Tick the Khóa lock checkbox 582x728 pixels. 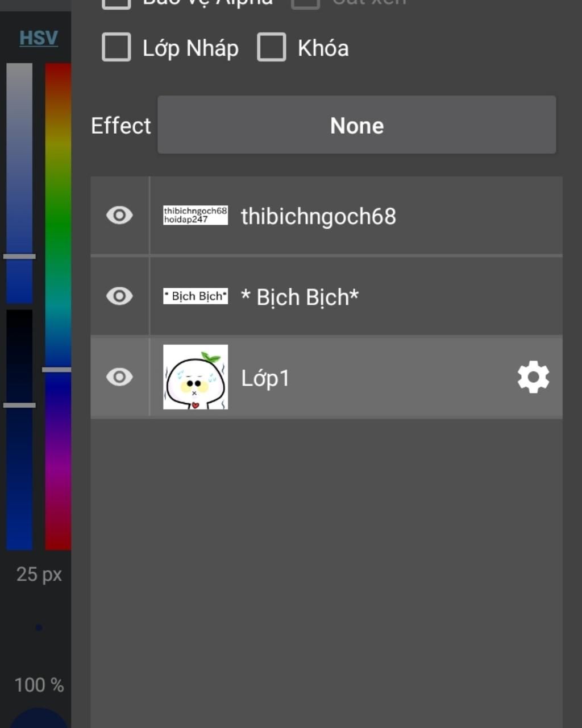pos(272,47)
